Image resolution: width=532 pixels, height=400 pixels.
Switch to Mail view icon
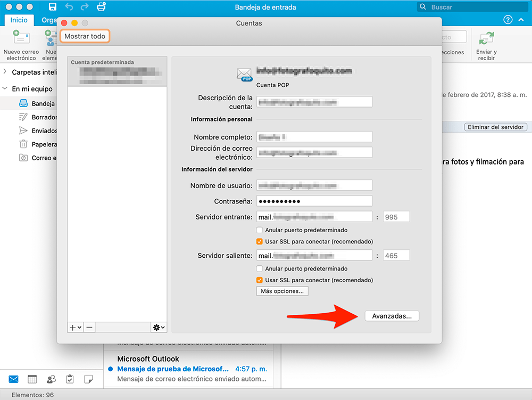14,379
